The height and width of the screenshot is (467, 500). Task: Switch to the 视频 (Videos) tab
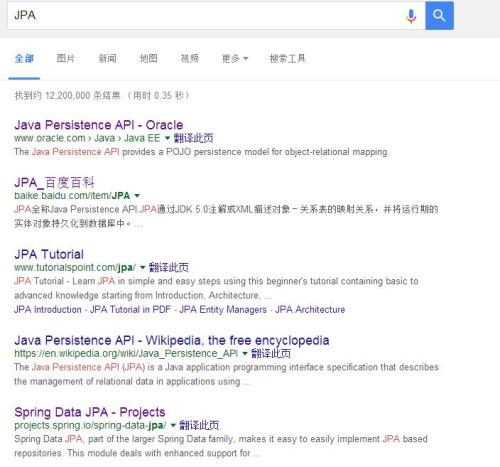click(x=190, y=59)
